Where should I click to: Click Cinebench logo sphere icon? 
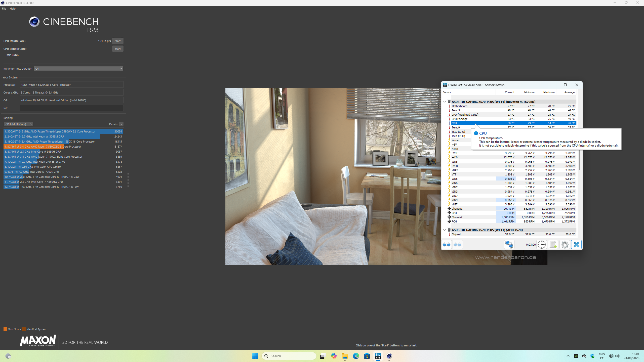click(34, 22)
